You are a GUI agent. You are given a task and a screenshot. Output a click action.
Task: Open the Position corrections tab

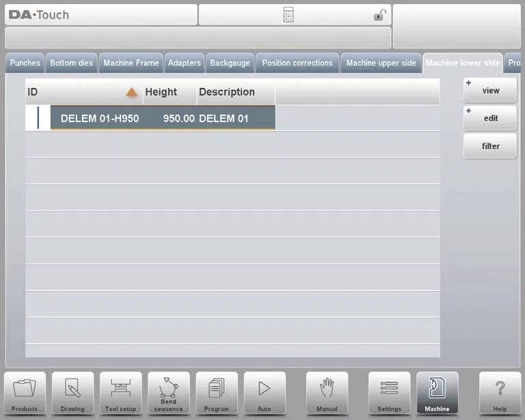click(297, 63)
